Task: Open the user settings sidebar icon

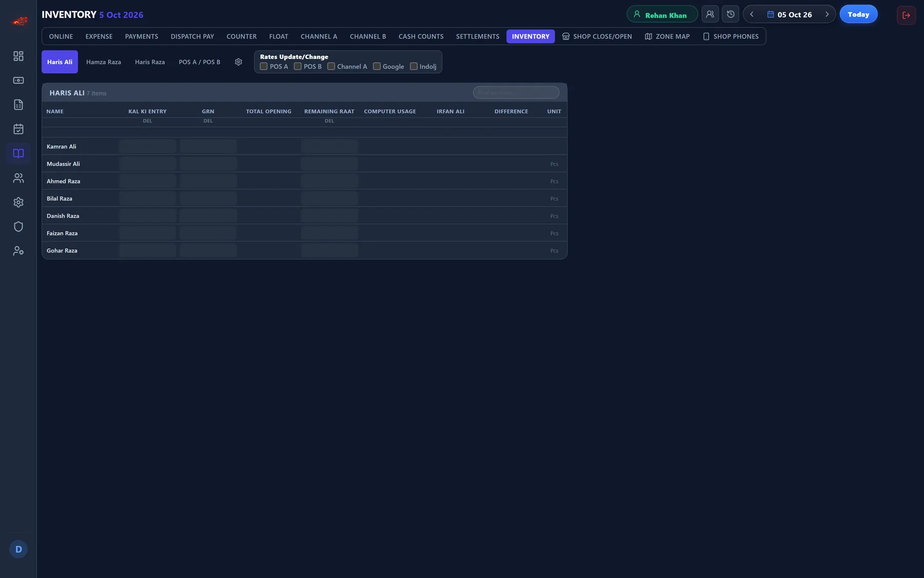Action: coord(18,251)
